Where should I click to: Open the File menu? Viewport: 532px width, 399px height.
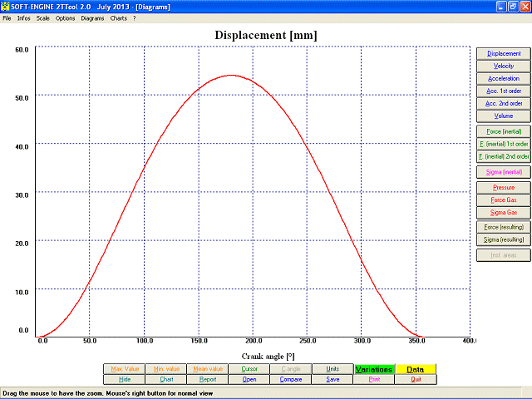tap(7, 18)
